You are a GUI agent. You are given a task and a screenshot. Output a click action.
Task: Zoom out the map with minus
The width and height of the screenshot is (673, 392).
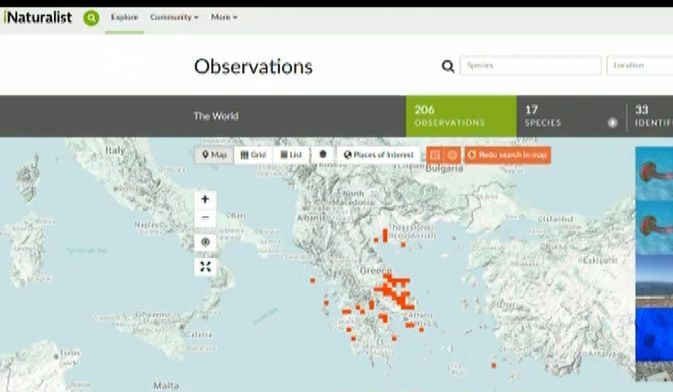(x=205, y=218)
